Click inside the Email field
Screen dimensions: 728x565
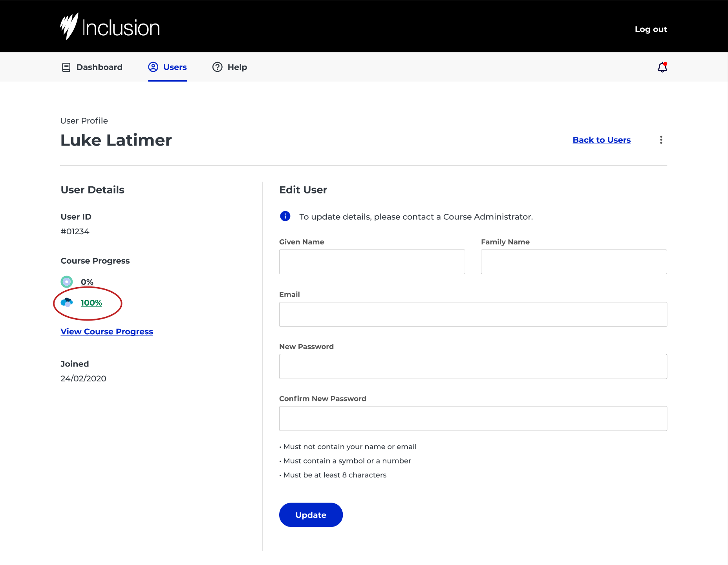[x=473, y=314]
